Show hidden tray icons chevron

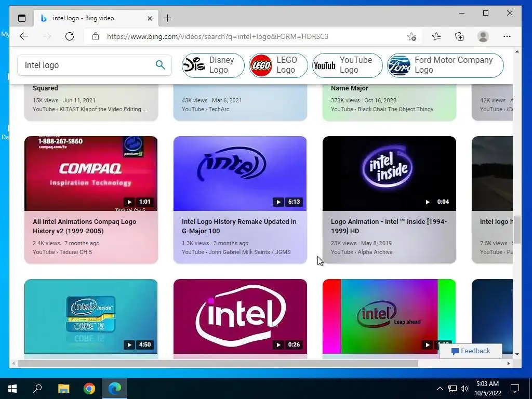(x=440, y=389)
